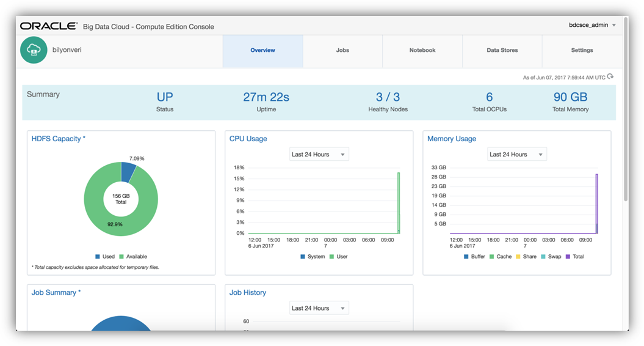644x346 pixels.
Task: Click the green cloud cluster icon
Action: tap(34, 51)
